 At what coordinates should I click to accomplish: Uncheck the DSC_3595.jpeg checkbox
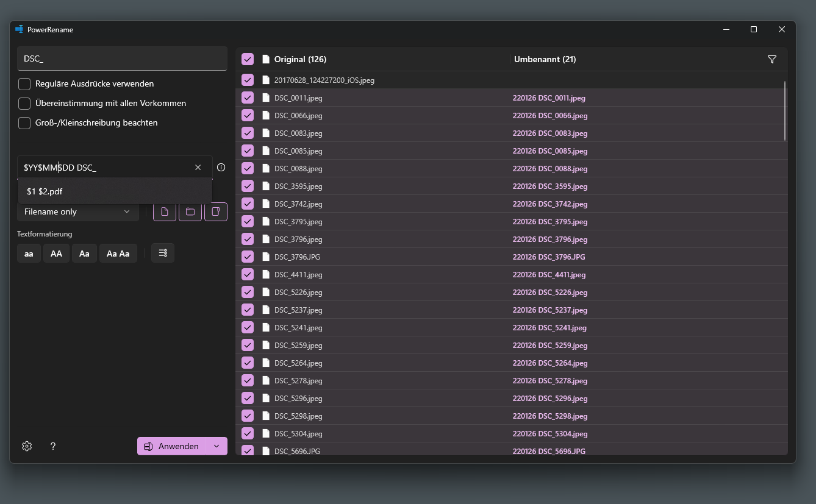[248, 186]
